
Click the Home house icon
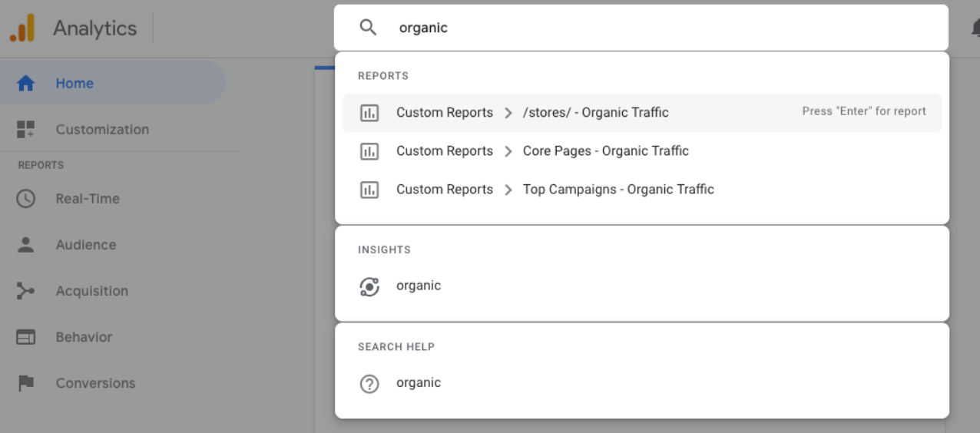pyautogui.click(x=26, y=83)
